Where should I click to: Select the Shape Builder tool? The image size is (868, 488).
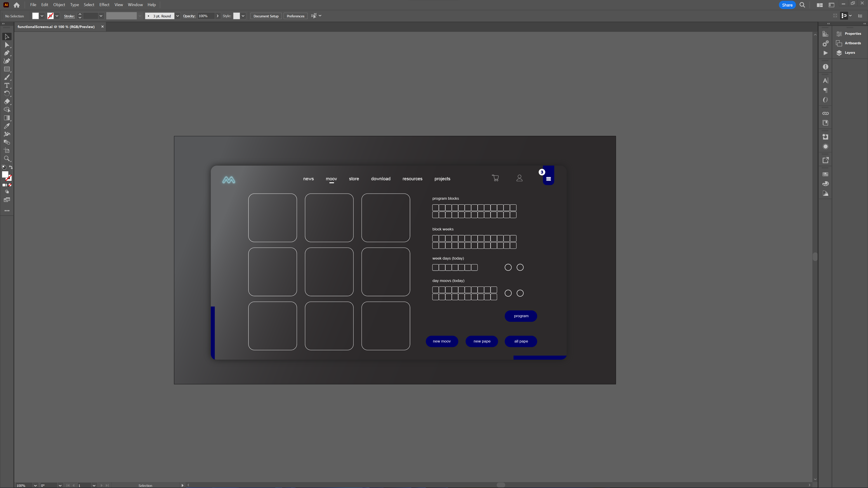pos(7,110)
